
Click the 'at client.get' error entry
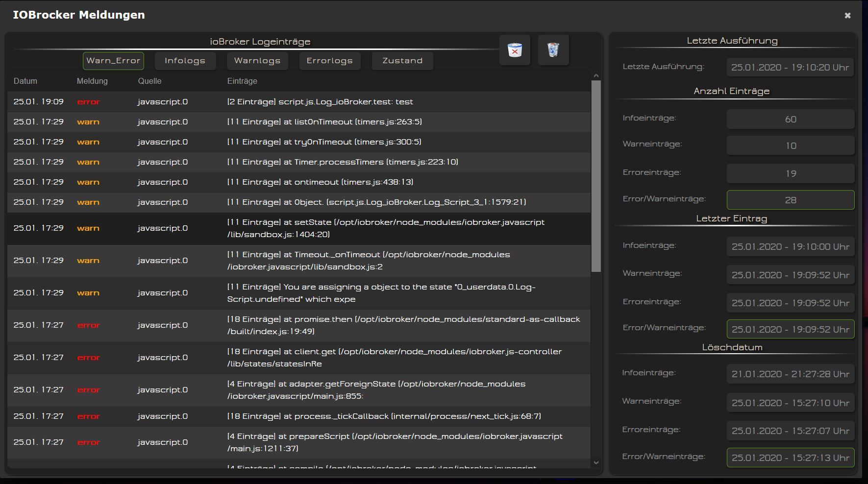coord(299,358)
